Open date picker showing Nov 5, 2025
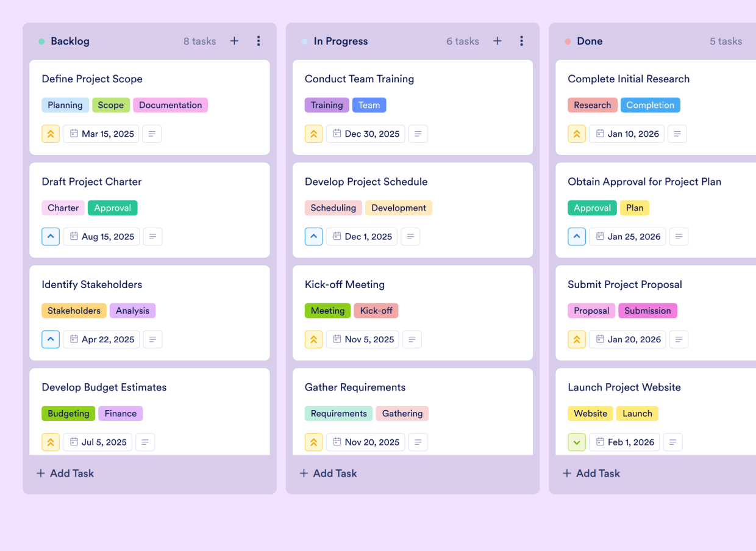This screenshot has height=551, width=756. (362, 339)
